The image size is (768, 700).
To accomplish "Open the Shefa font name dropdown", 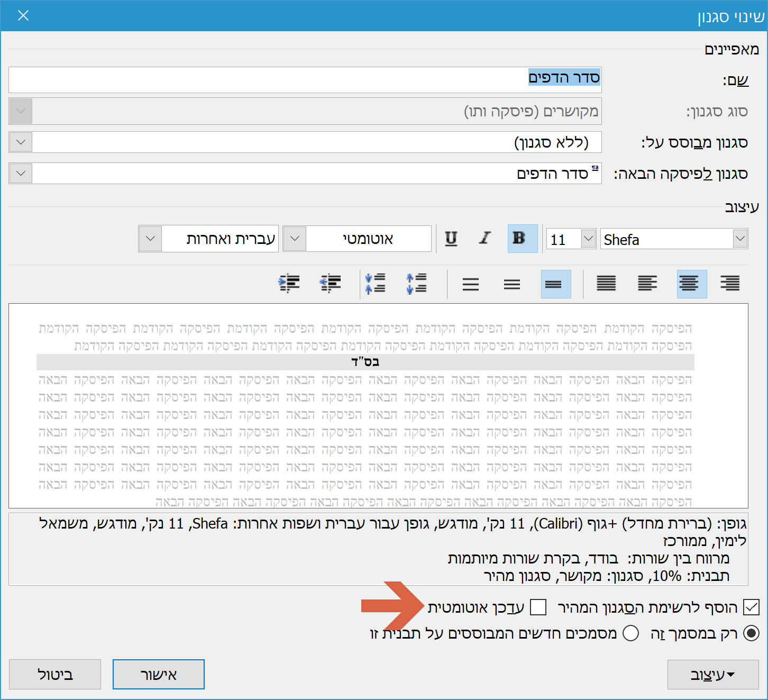I will 740,239.
